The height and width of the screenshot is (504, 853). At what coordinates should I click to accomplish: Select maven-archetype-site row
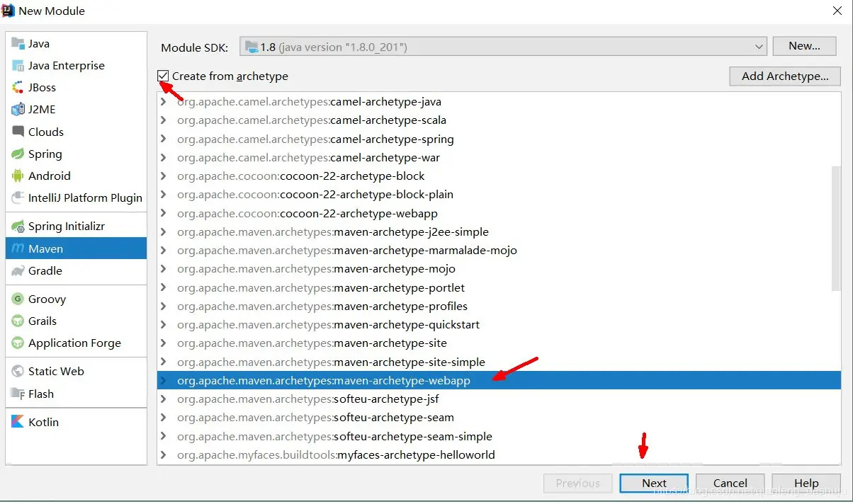click(x=499, y=343)
